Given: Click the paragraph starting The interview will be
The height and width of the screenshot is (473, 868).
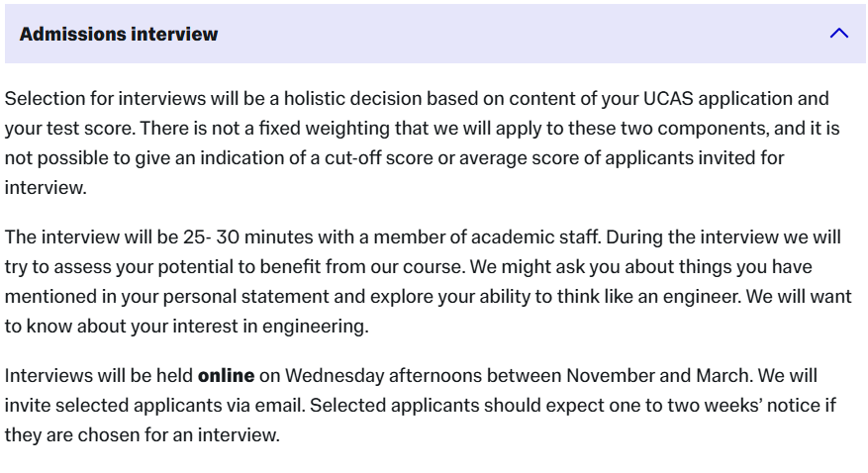Looking at the screenshot, I should 396,282.
